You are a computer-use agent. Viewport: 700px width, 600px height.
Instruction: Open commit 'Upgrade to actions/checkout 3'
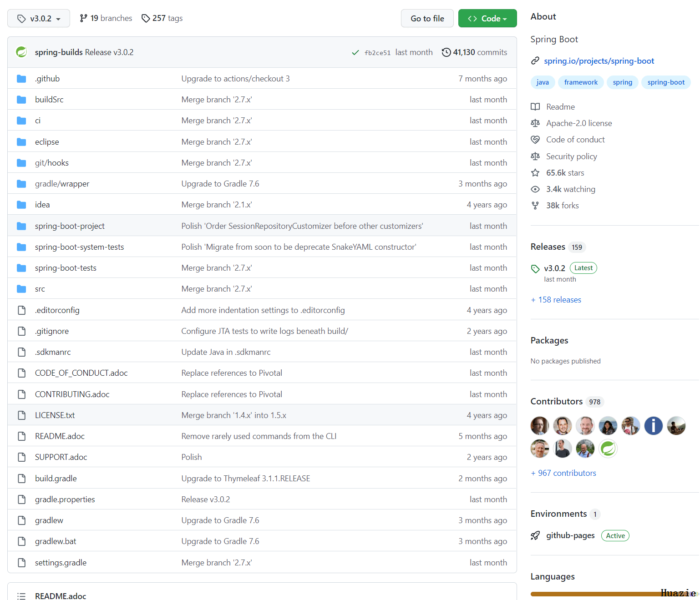[235, 79]
